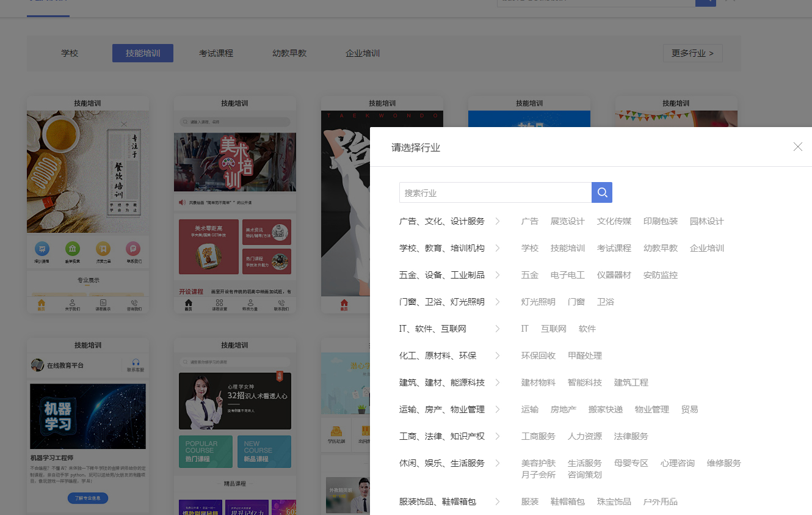812x515 pixels.
Task: Click the green 新学实景 icon
Action: pos(73,249)
